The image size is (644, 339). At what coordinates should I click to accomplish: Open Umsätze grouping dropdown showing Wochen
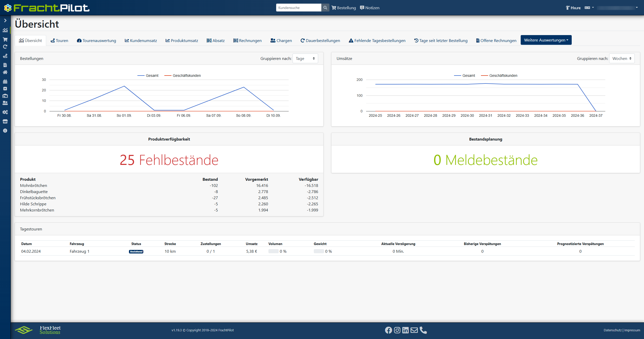click(622, 59)
